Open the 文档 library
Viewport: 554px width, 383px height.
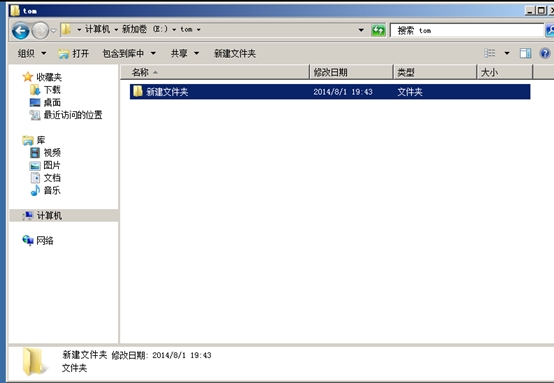pos(52,178)
